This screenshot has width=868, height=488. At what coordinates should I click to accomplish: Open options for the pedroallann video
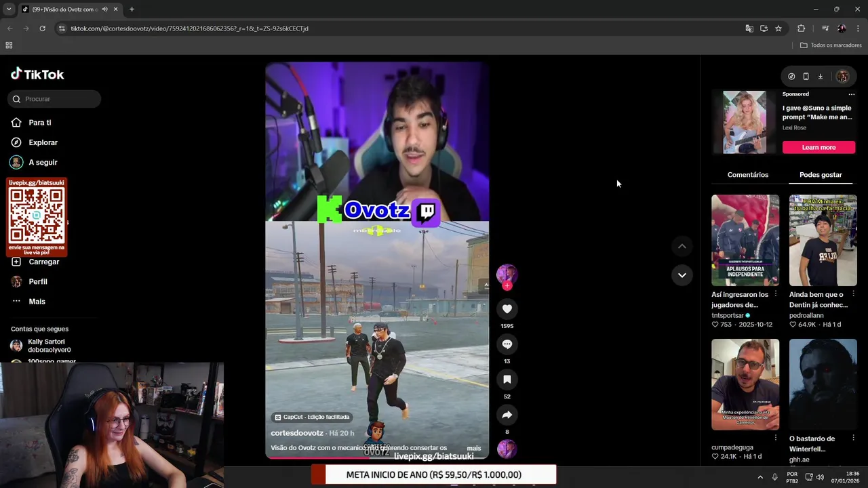coord(853,294)
